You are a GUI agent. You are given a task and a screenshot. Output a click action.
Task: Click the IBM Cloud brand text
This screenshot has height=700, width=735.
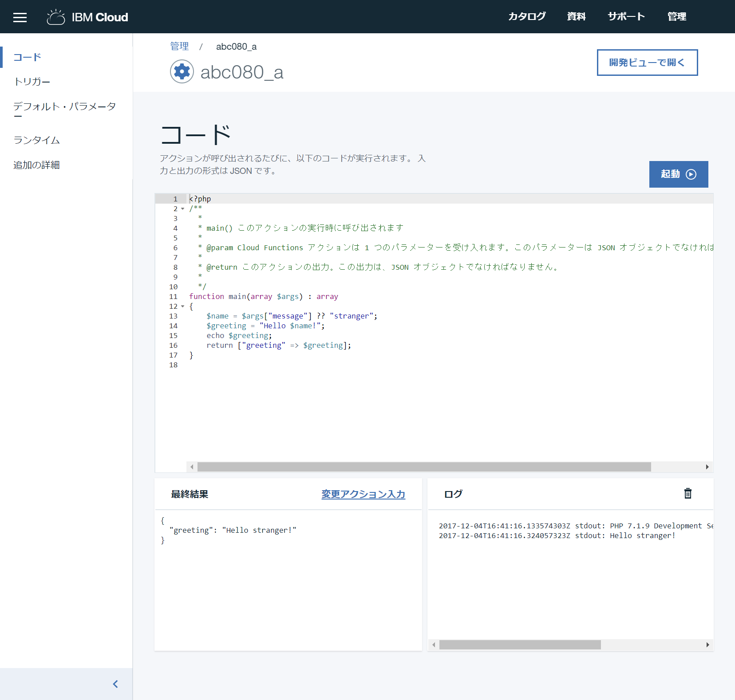coord(100,17)
